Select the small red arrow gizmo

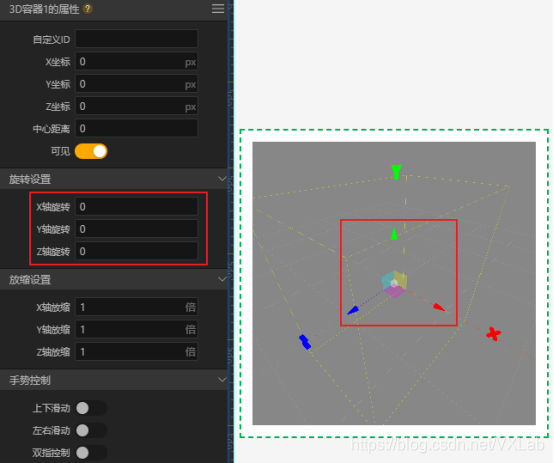[x=439, y=307]
